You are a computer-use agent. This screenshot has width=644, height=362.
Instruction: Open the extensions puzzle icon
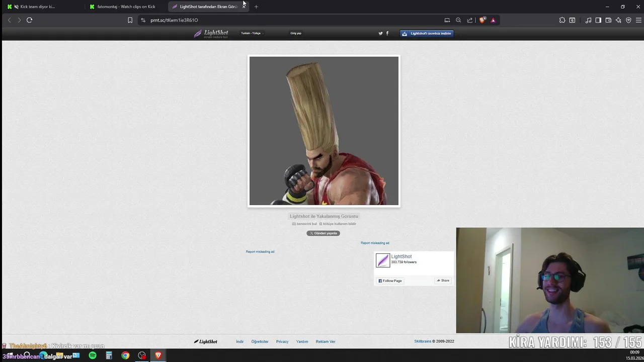562,20
